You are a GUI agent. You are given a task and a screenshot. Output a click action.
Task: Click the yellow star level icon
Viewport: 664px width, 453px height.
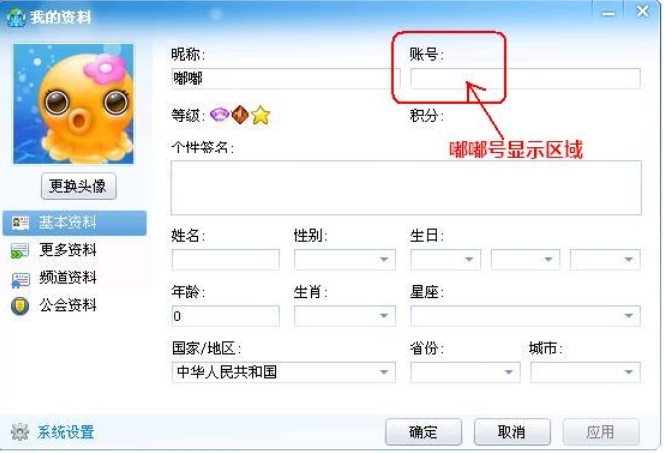(x=260, y=115)
